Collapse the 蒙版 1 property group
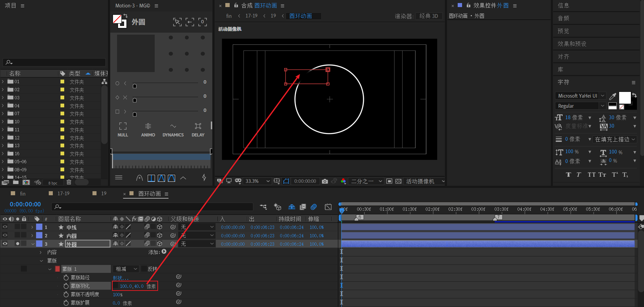 click(x=50, y=269)
